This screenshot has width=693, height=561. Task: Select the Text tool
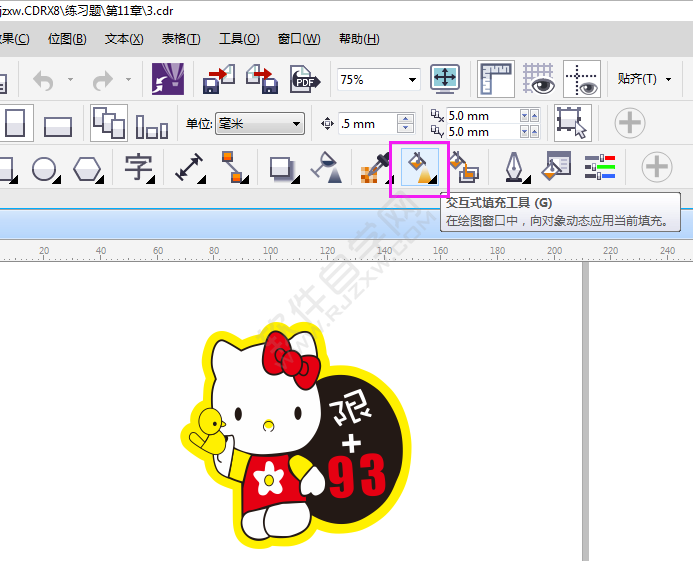pyautogui.click(x=138, y=167)
